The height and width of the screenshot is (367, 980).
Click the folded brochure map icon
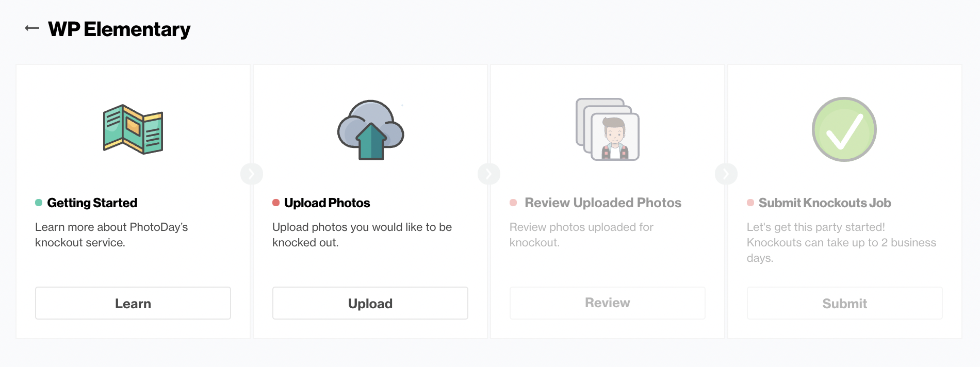(x=133, y=129)
